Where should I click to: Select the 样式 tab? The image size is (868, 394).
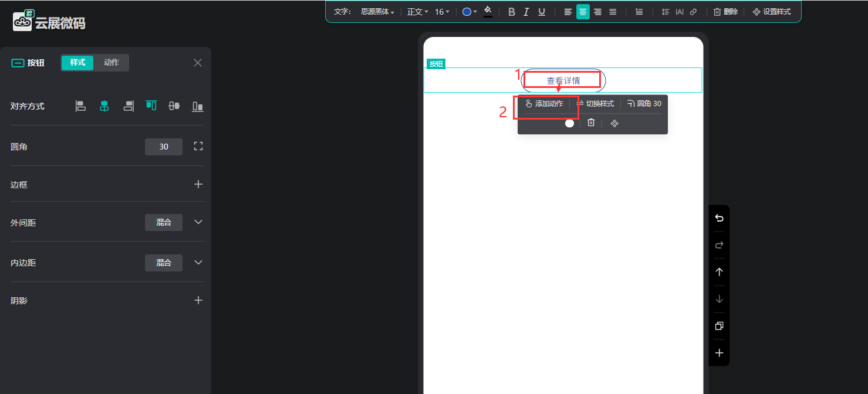tap(77, 63)
